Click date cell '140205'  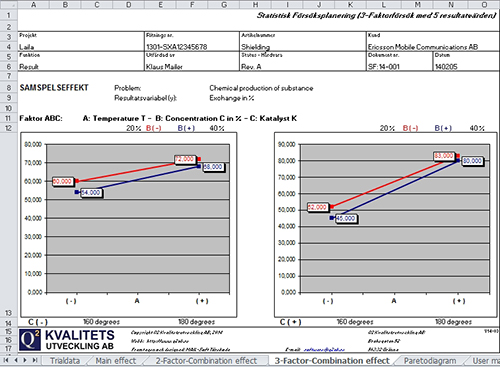[x=446, y=67]
